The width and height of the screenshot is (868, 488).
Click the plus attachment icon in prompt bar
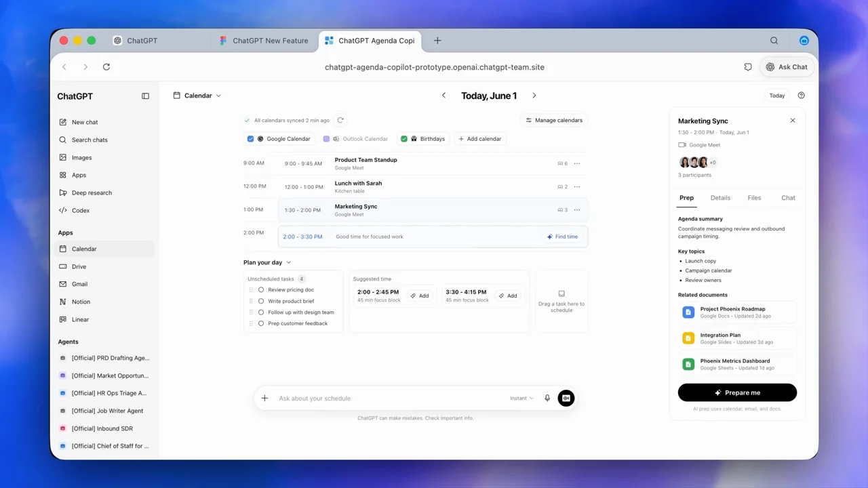coord(264,399)
